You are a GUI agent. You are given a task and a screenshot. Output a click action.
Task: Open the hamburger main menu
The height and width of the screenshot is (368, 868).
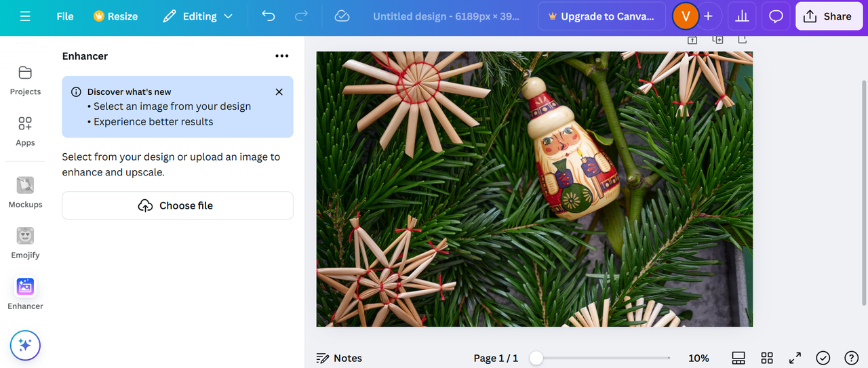tap(25, 16)
